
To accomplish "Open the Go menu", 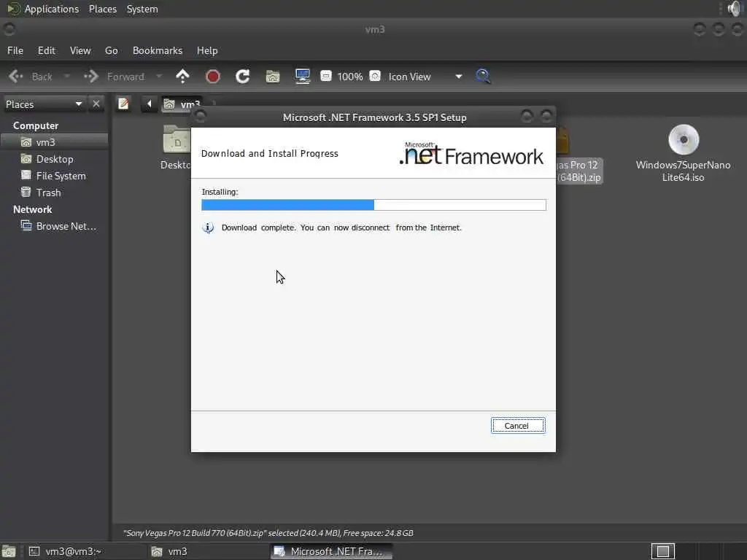I will coord(112,50).
